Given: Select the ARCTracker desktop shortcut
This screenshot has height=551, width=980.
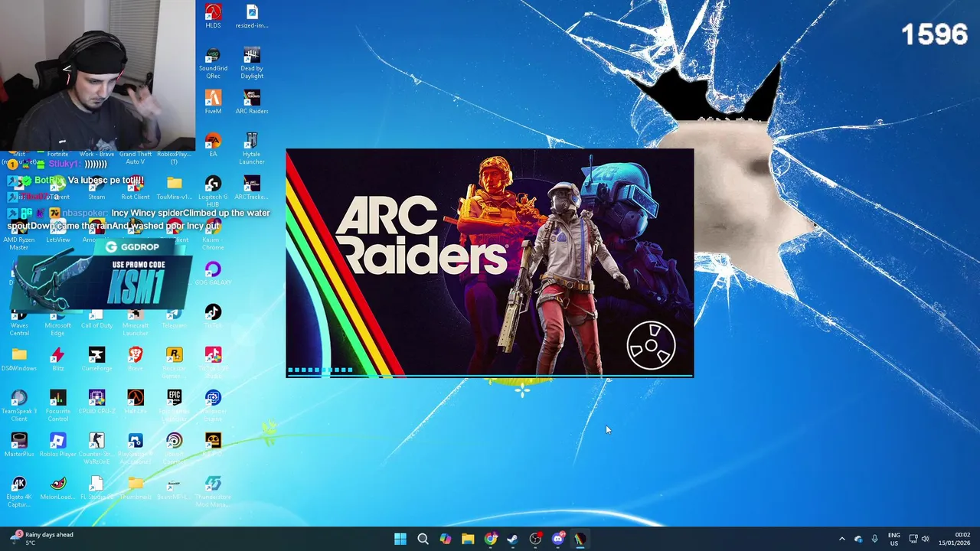Looking at the screenshot, I should click(252, 187).
